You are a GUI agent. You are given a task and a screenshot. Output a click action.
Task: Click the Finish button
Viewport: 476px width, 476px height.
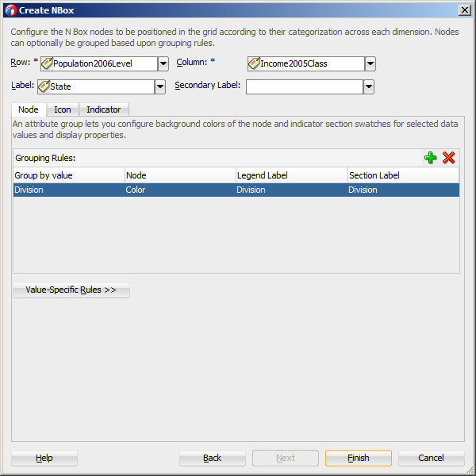pyautogui.click(x=359, y=458)
